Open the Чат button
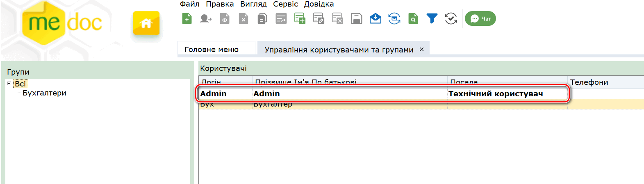This screenshot has height=184, width=644. 480,19
